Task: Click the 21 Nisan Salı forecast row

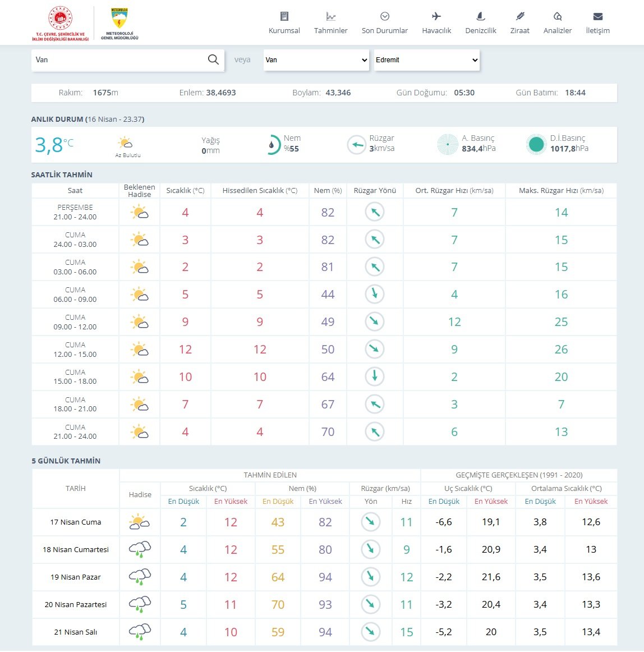Action: 76,632
